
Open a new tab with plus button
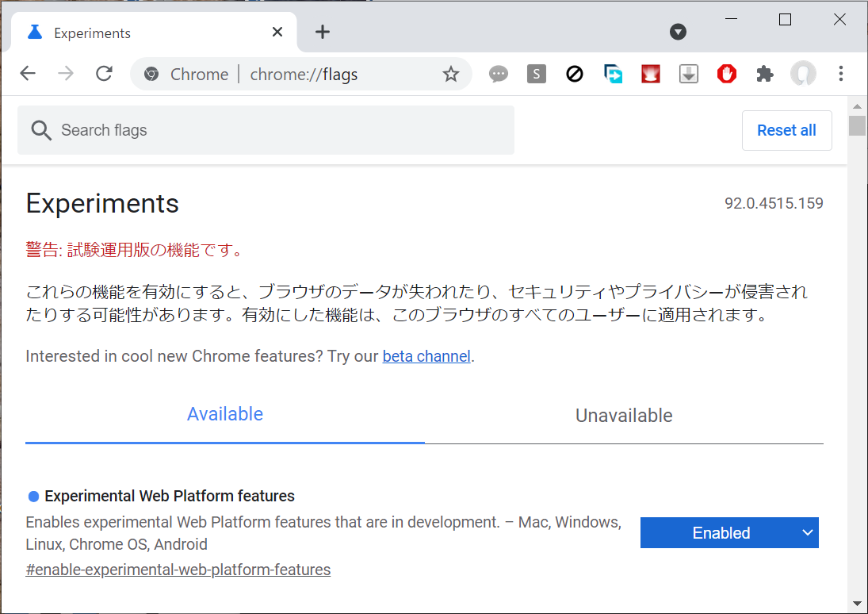click(x=322, y=33)
